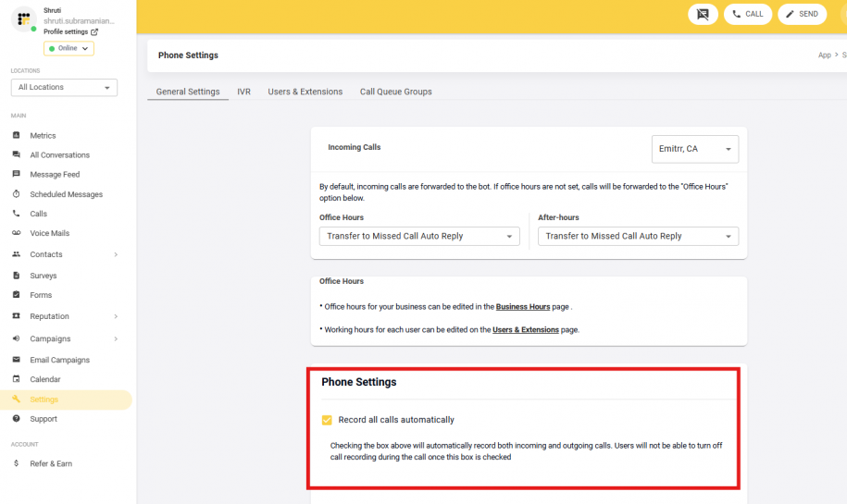
Task: Click the Record all calls automatically label
Action: (x=396, y=420)
